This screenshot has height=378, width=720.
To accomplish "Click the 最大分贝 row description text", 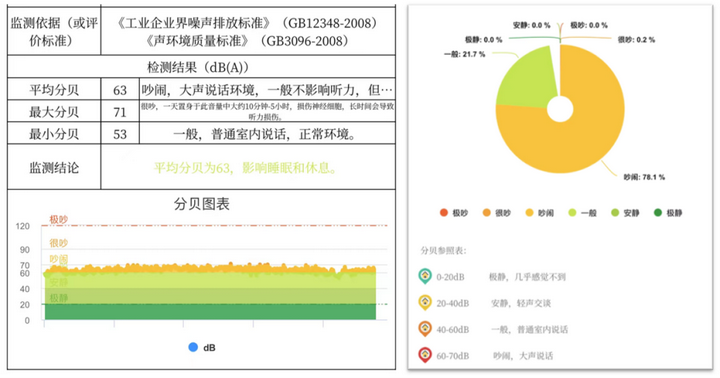I will point(267,111).
